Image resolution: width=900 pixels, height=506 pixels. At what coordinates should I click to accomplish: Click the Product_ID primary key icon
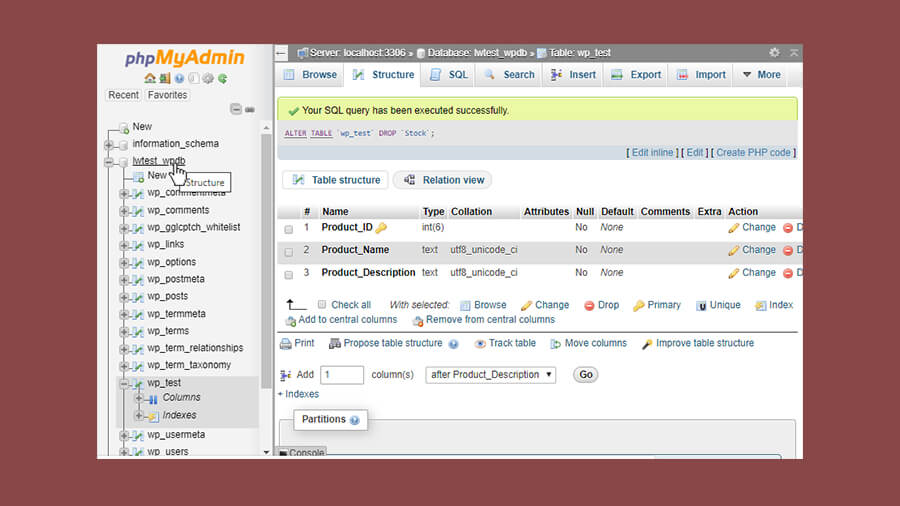click(x=381, y=228)
